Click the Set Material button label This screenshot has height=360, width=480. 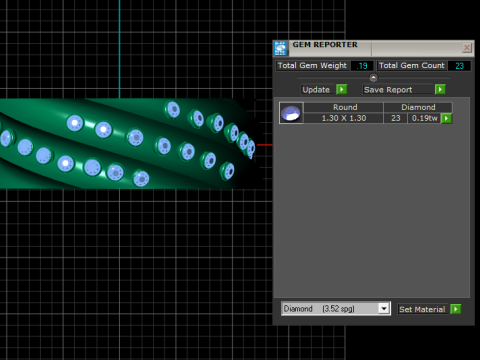tap(422, 309)
